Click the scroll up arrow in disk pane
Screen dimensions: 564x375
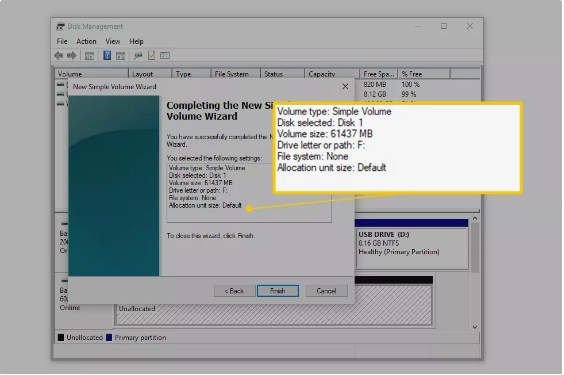(475, 219)
